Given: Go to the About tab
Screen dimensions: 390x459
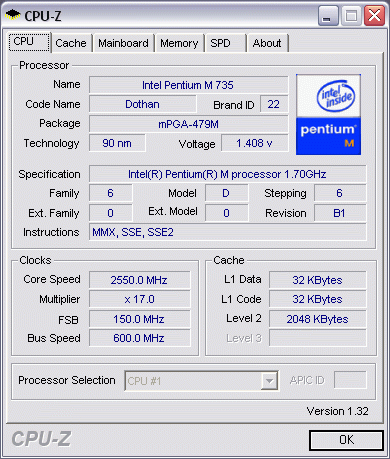Looking at the screenshot, I should point(267,43).
